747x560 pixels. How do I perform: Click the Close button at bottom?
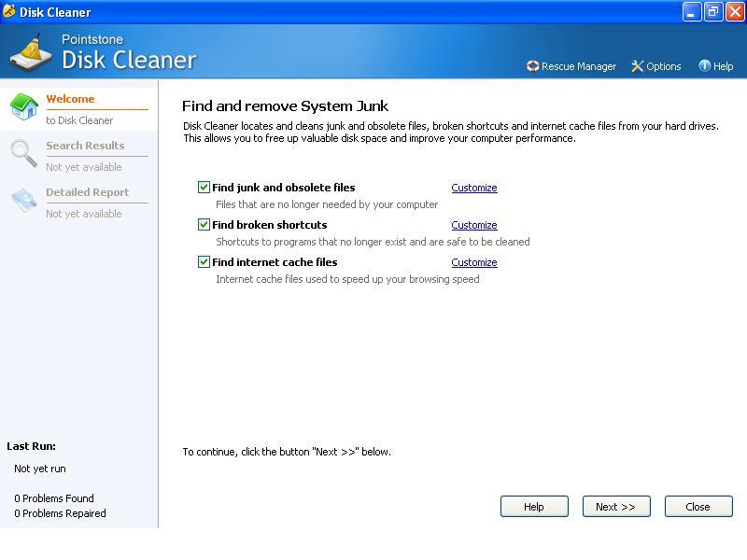(x=698, y=506)
